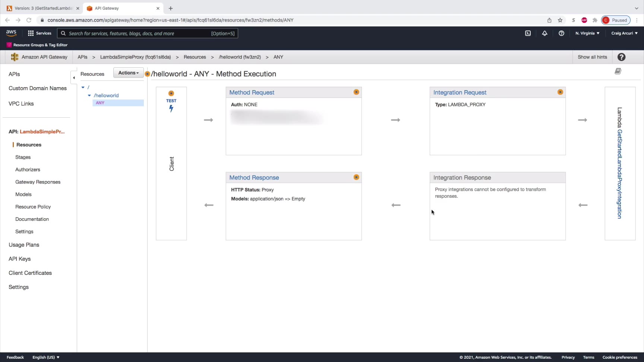Bookmark this page with the star icon
This screenshot has height=362, width=644.
(560, 20)
